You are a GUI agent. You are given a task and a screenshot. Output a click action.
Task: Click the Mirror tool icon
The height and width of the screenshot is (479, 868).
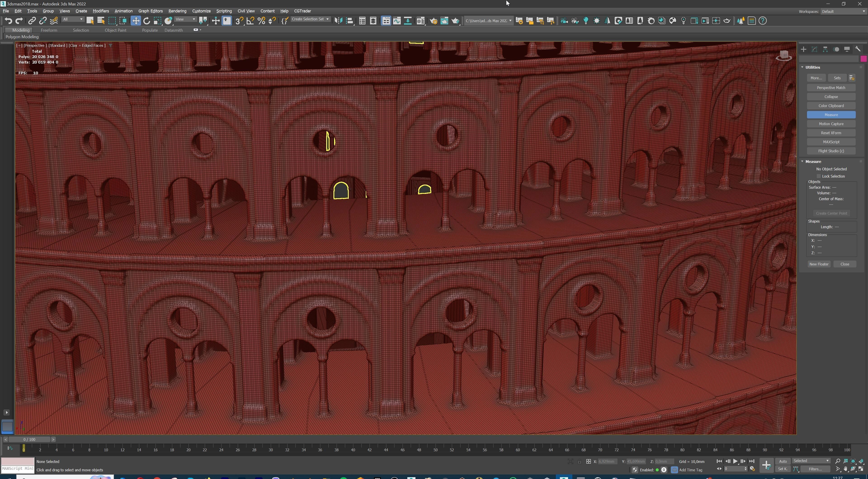(338, 21)
